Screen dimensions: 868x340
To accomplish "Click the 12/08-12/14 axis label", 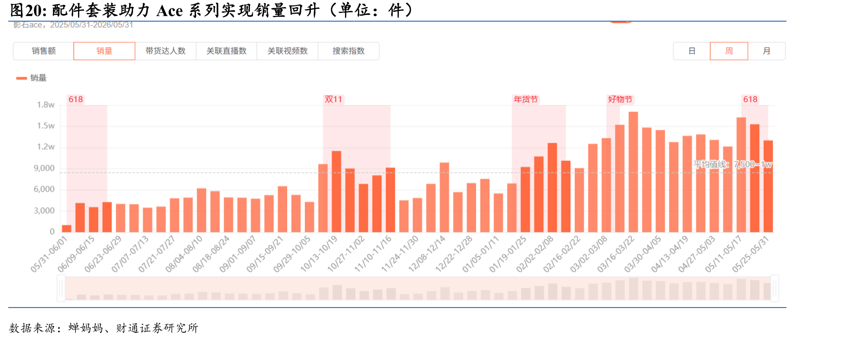I will [x=427, y=254].
